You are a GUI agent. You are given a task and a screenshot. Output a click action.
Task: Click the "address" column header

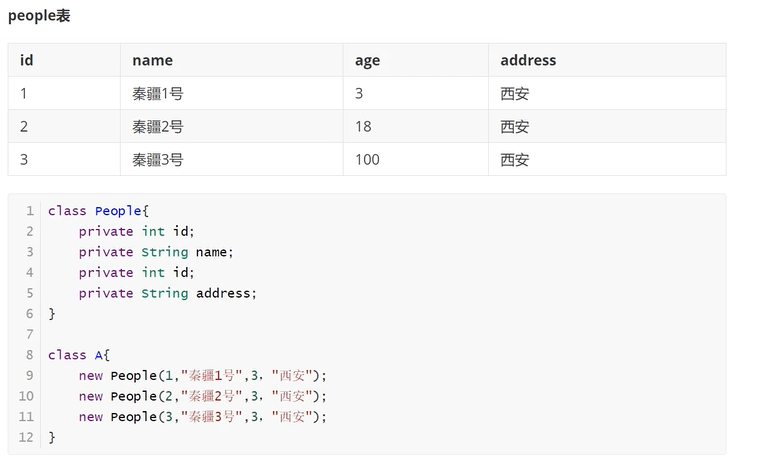(528, 60)
